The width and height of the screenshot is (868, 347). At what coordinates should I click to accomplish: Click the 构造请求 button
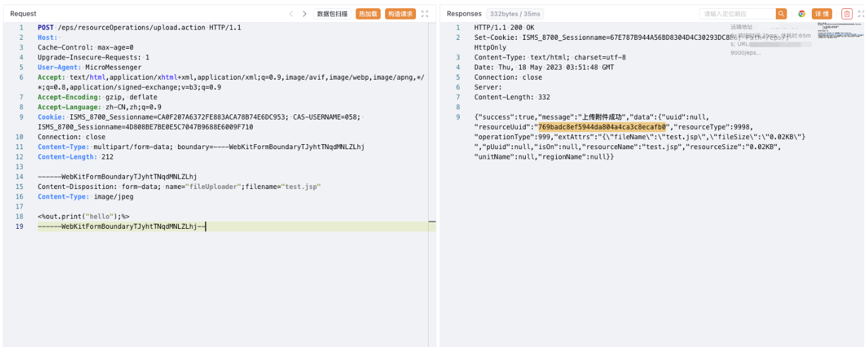coord(400,14)
